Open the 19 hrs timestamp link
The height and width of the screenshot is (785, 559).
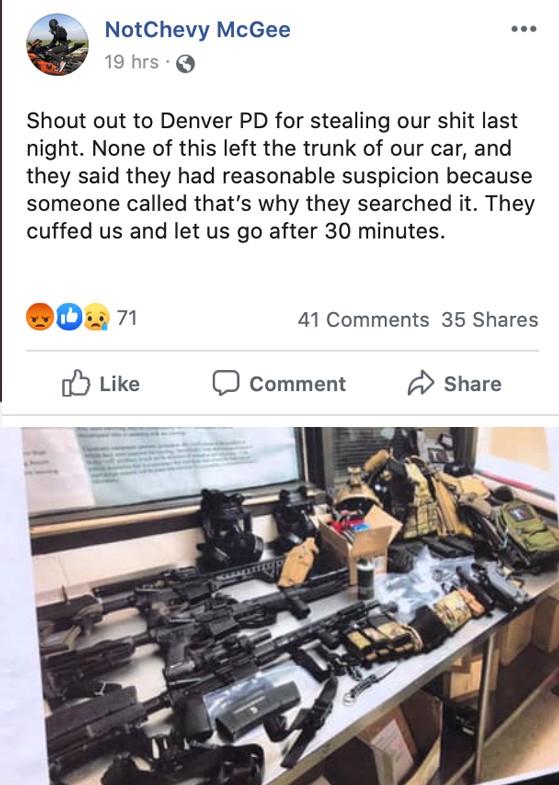pyautogui.click(x=131, y=62)
